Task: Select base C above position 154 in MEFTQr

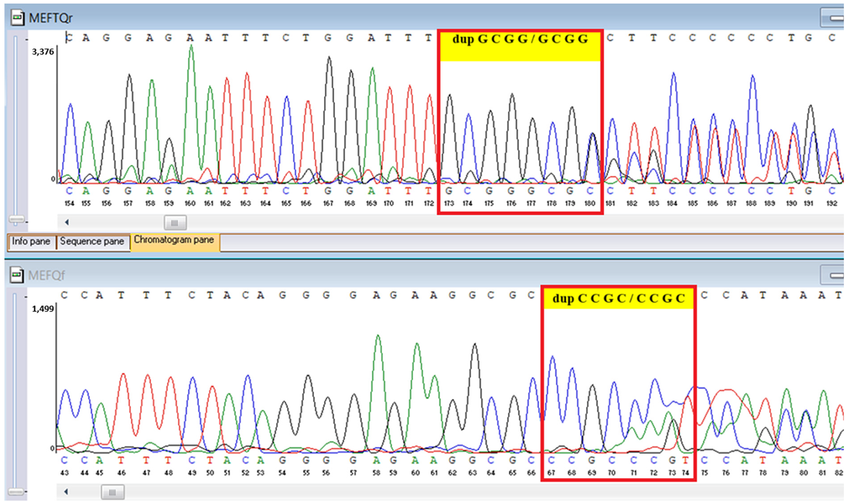Action: [x=69, y=190]
